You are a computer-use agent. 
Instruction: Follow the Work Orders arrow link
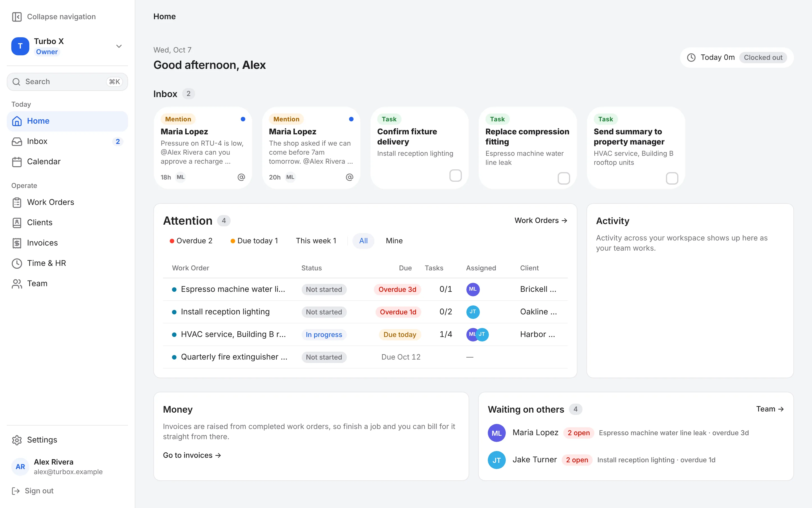(x=541, y=220)
